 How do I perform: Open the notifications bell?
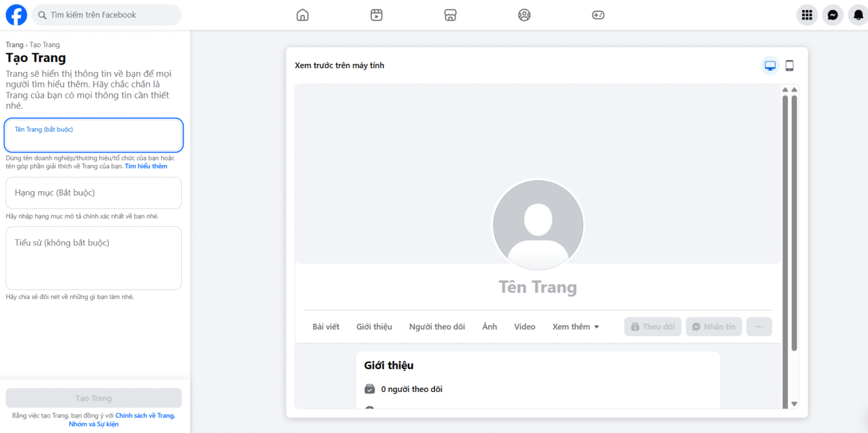[x=857, y=14]
